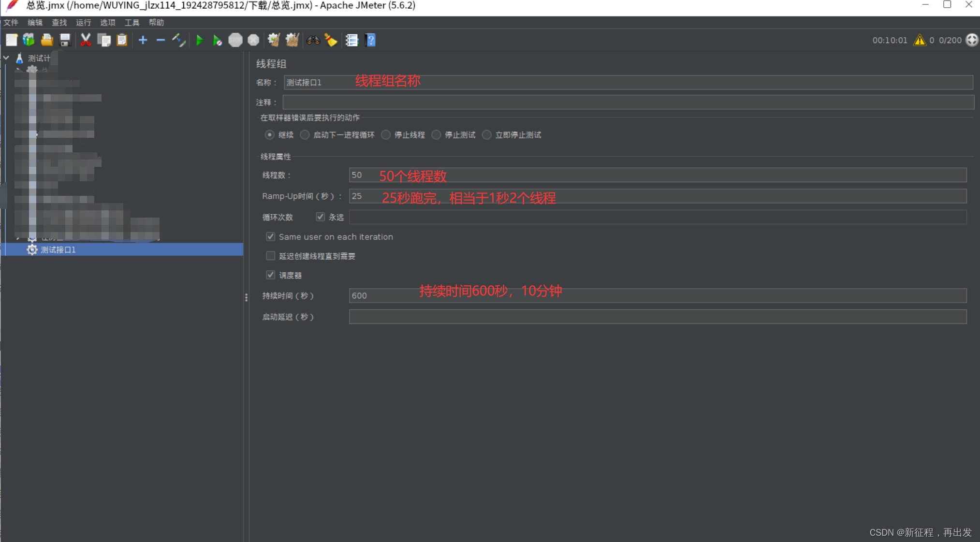Enable 延迟创建线程直到需要 checkbox

coord(271,256)
